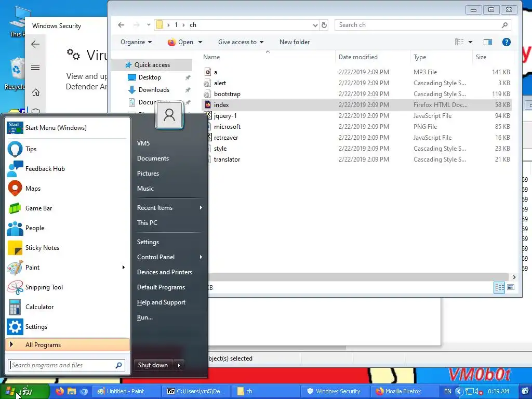This screenshot has width=532, height=399.
Task: Open Explorer help question mark icon
Action: coord(506,42)
